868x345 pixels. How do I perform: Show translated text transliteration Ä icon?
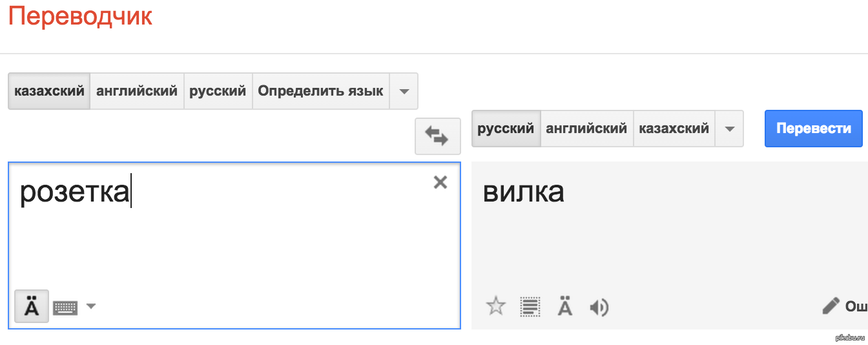click(x=565, y=306)
